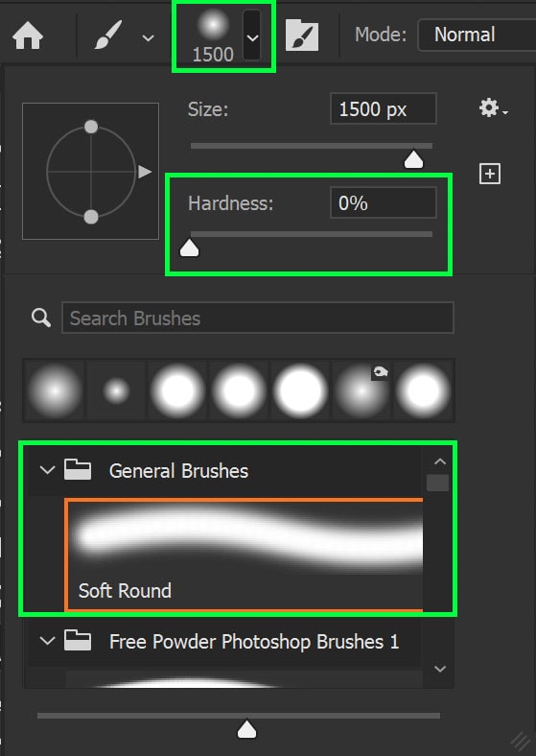The height and width of the screenshot is (756, 536).
Task: Open the brush preset picker arrow
Action: click(252, 36)
